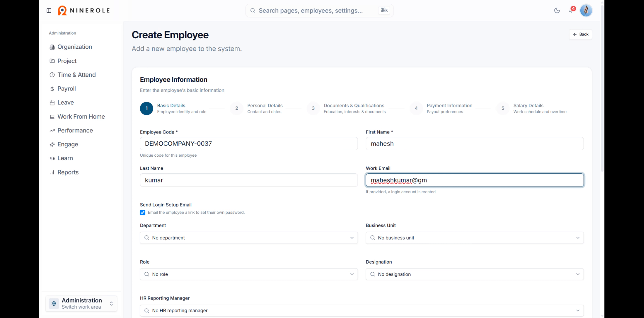This screenshot has height=318, width=644.
Task: Open the Role dropdown
Action: 249,274
